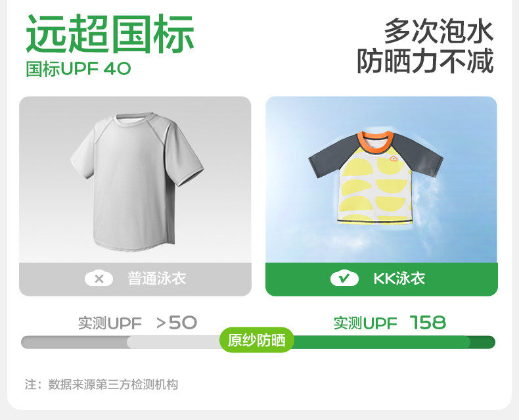Click the orange logo on the KK swimsuit
This screenshot has width=519, height=420.
pos(394,159)
